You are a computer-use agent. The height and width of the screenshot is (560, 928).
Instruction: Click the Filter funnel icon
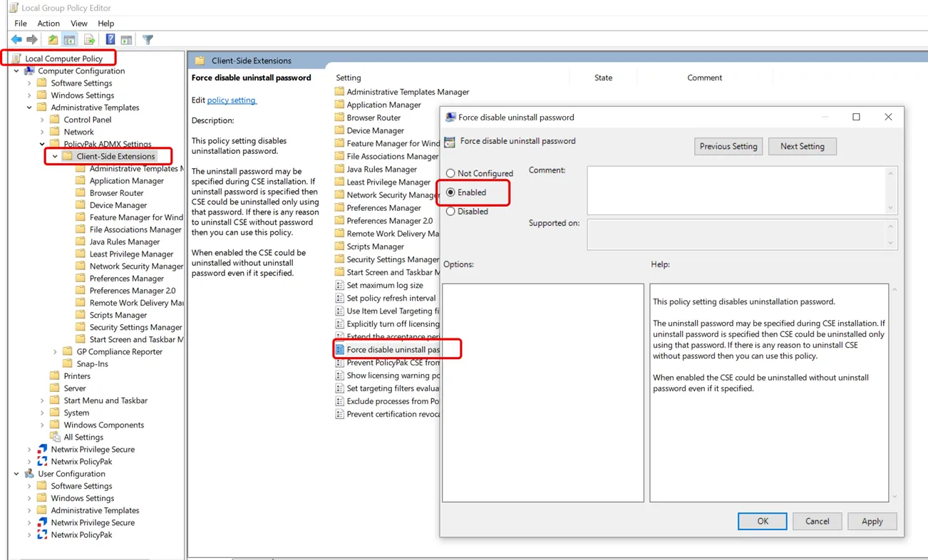148,40
